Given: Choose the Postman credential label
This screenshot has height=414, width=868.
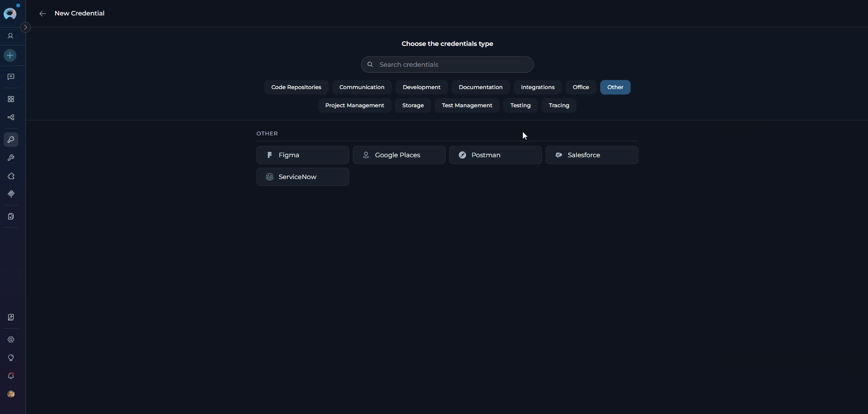Looking at the screenshot, I should tap(486, 155).
